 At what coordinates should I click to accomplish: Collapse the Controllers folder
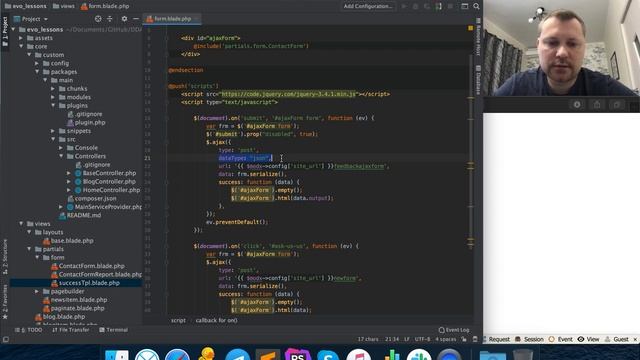[x=61, y=156]
